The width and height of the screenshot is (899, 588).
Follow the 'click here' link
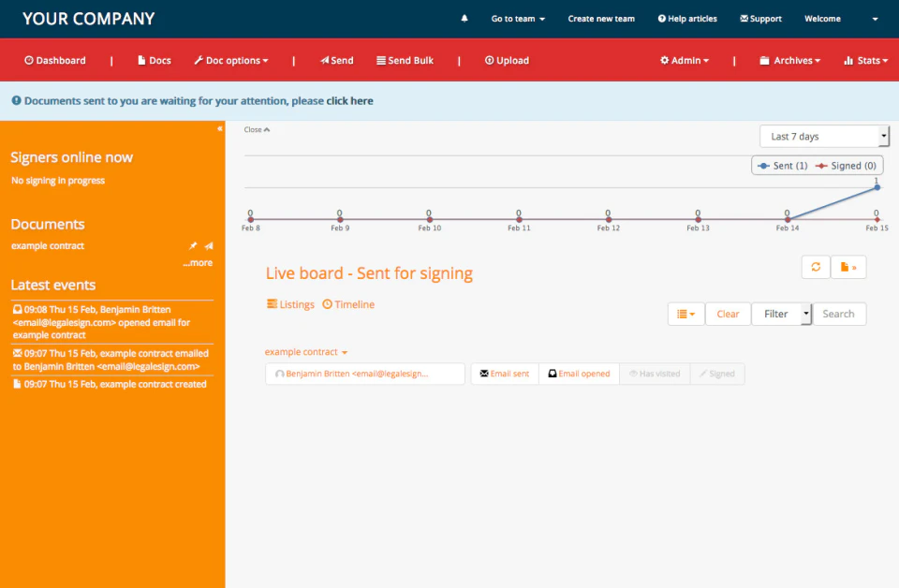[x=349, y=101]
